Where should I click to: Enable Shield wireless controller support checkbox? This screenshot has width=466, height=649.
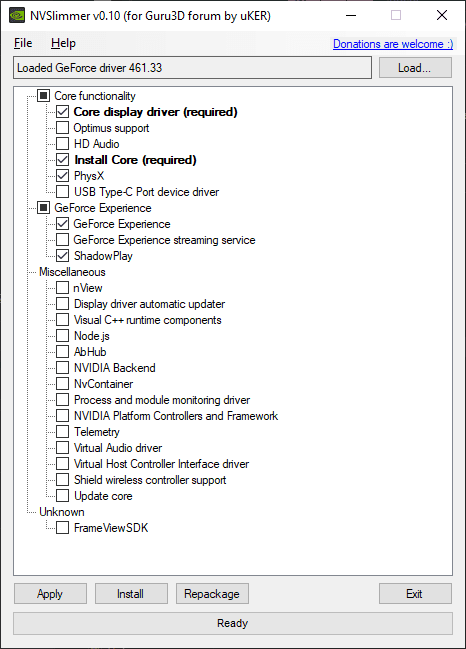click(62, 480)
